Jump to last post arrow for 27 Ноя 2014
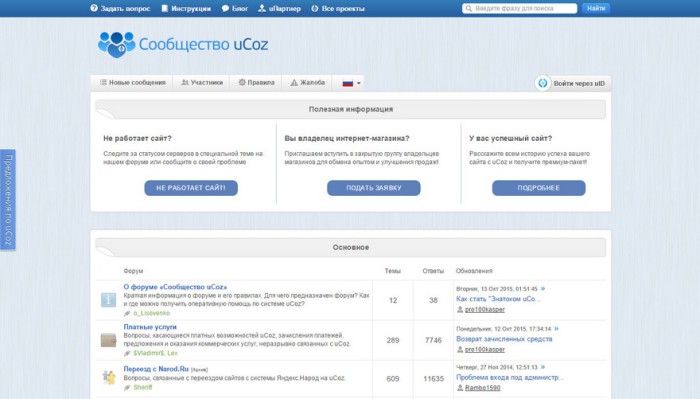The image size is (700, 399). 543,367
